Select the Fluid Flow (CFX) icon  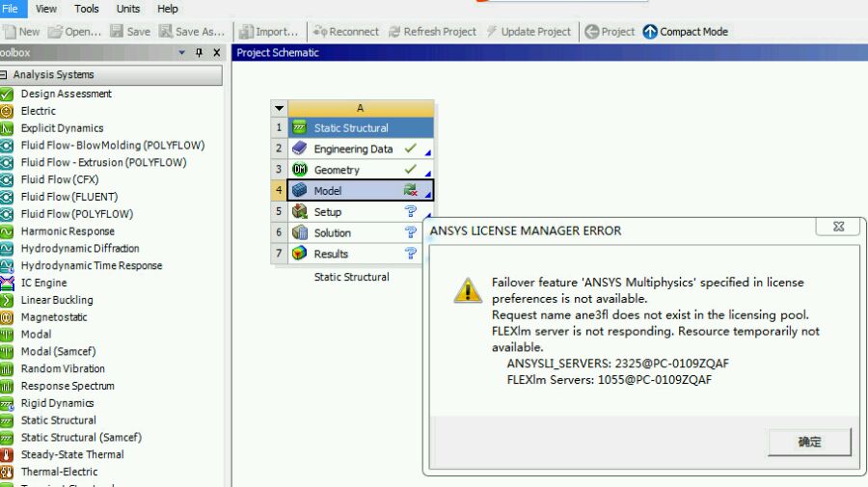click(x=7, y=180)
